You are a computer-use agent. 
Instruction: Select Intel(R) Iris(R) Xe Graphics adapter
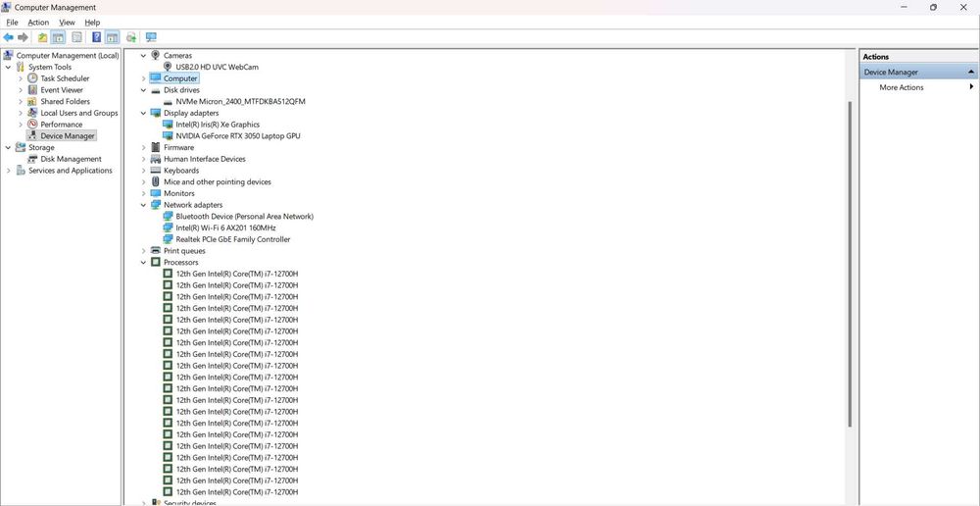click(218, 125)
